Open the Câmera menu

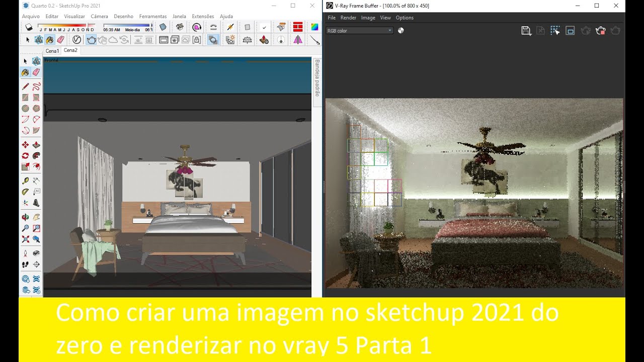tap(99, 16)
